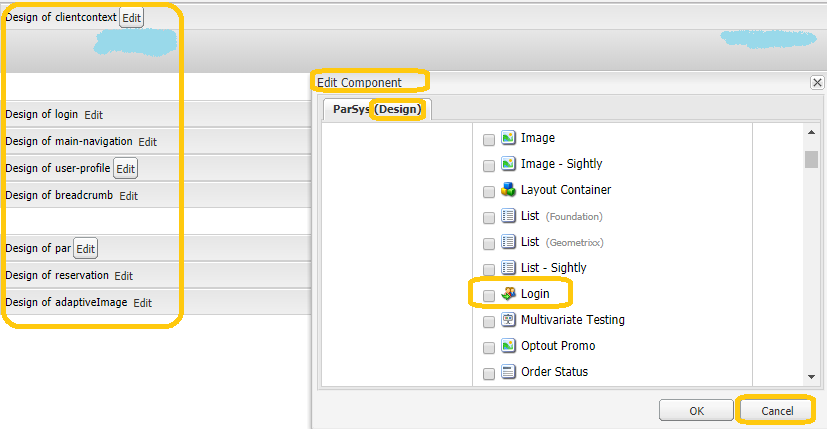Close the Edit Component dialog with X
This screenshot has width=827, height=429.
click(x=817, y=82)
